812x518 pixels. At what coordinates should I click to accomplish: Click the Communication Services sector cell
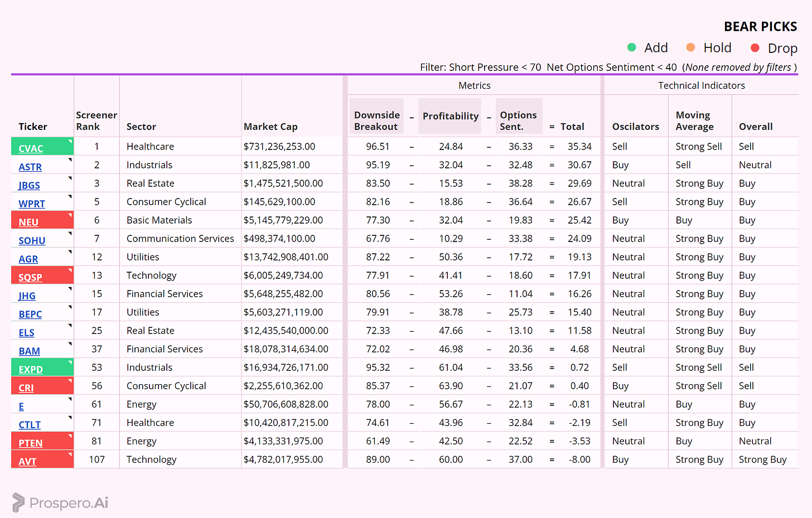tap(180, 239)
